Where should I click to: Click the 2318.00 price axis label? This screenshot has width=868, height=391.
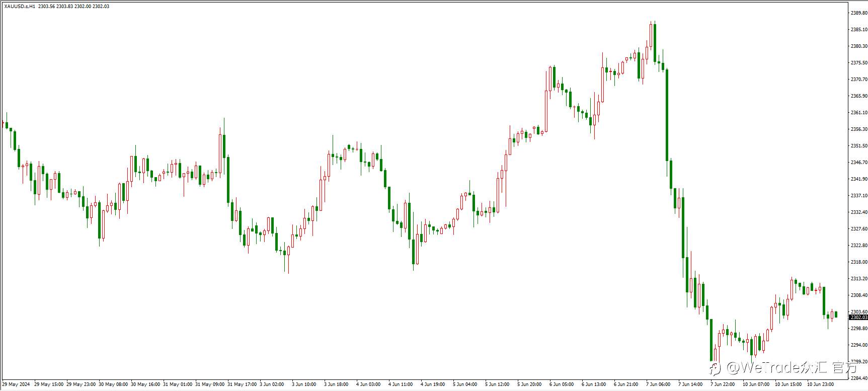[x=858, y=262]
